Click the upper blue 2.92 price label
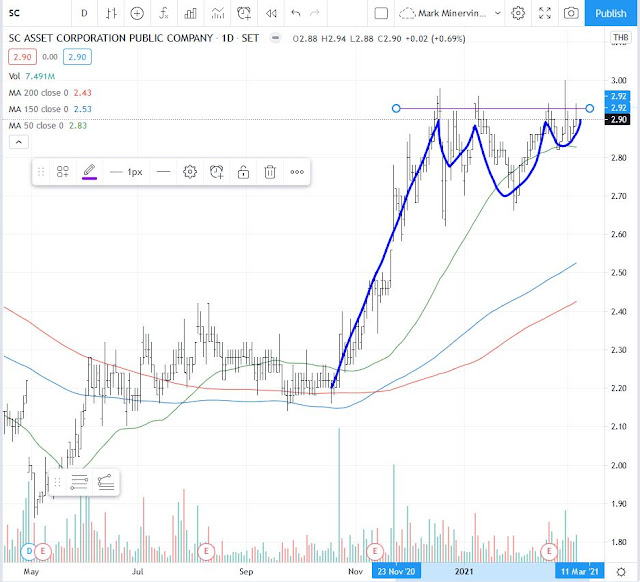The image size is (640, 582). (x=618, y=96)
